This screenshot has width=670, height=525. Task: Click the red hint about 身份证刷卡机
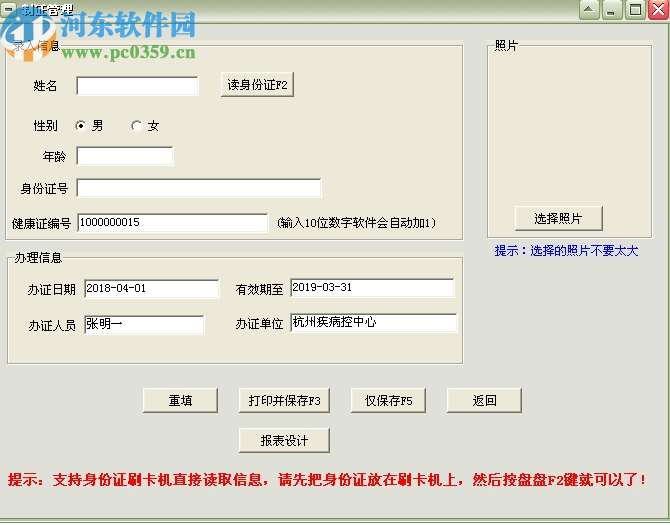[327, 480]
